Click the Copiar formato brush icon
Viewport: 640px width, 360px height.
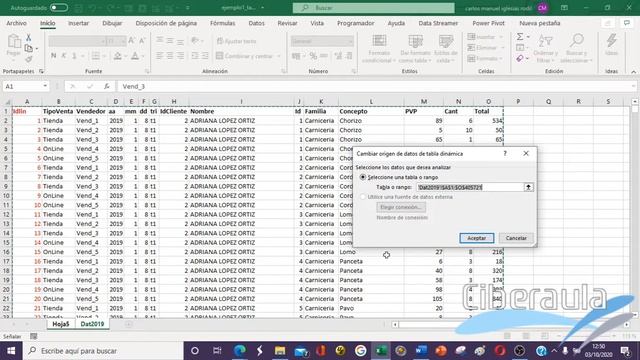(29, 60)
